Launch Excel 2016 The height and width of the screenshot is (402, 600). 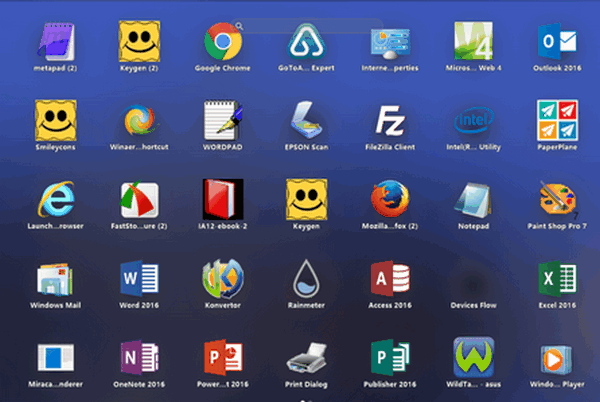557,278
